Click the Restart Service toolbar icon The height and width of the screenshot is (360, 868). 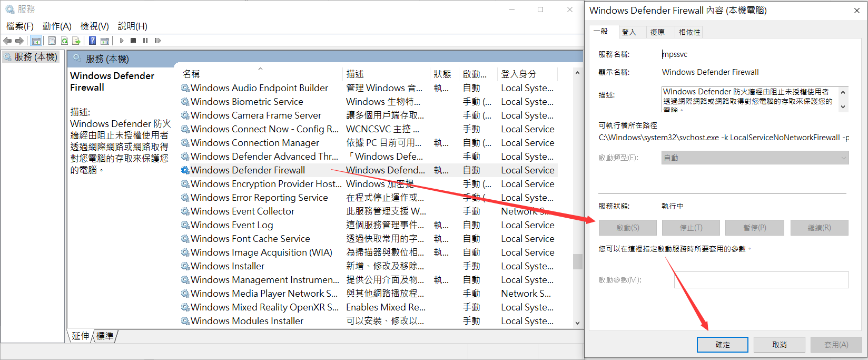pyautogui.click(x=157, y=41)
